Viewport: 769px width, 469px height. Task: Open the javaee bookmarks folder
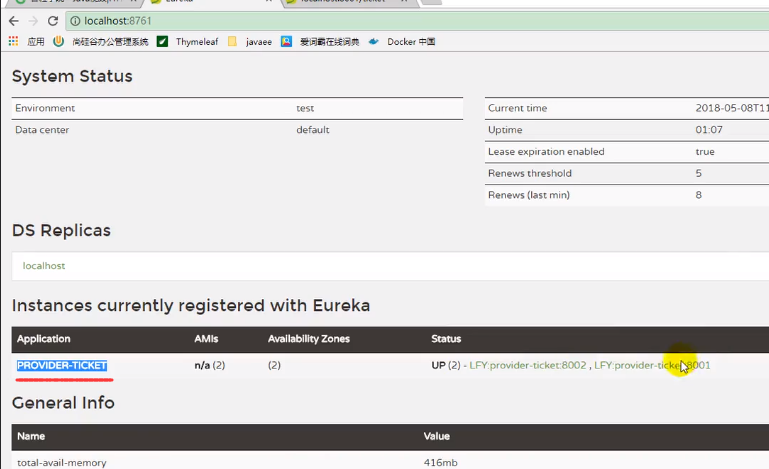(259, 42)
